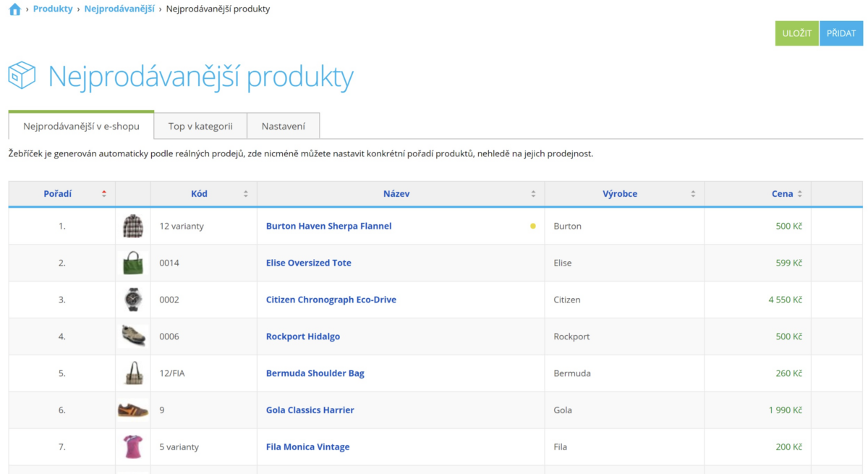The width and height of the screenshot is (868, 474).
Task: Click rank number '6.'
Action: click(62, 410)
